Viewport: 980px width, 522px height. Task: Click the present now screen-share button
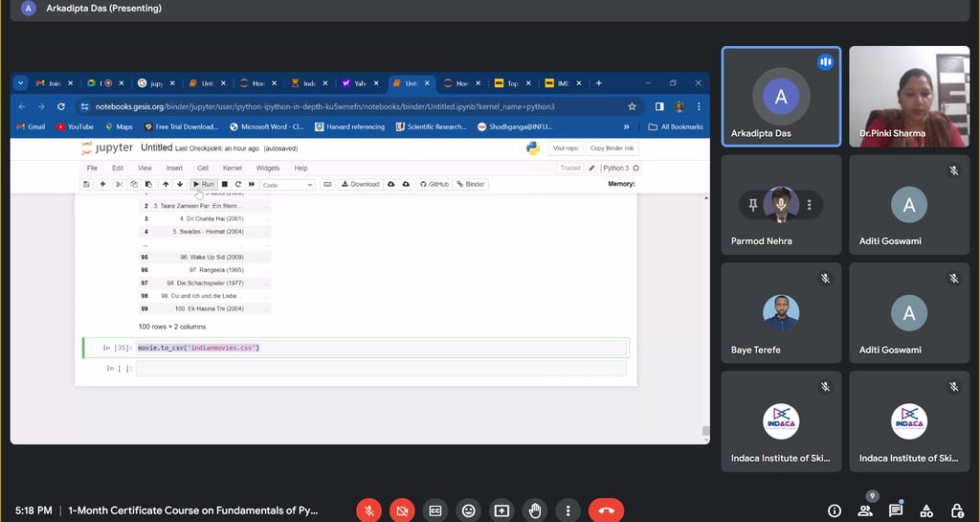(501, 511)
